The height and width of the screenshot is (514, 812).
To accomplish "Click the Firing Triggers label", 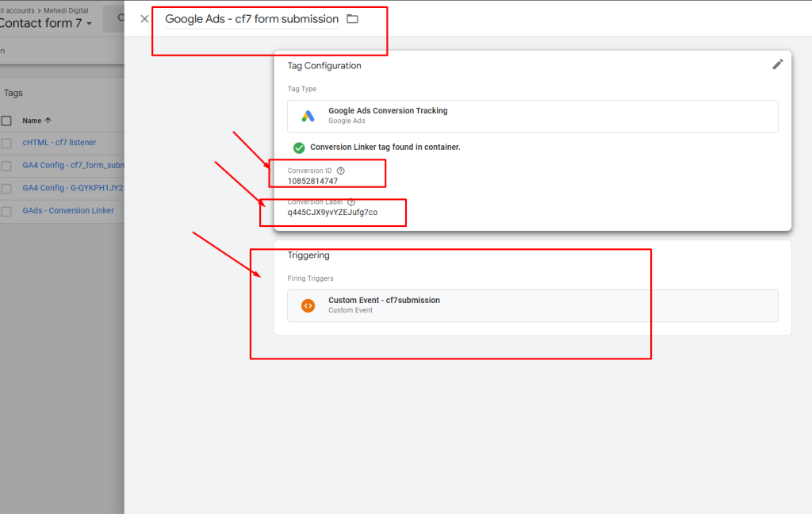I will point(310,278).
